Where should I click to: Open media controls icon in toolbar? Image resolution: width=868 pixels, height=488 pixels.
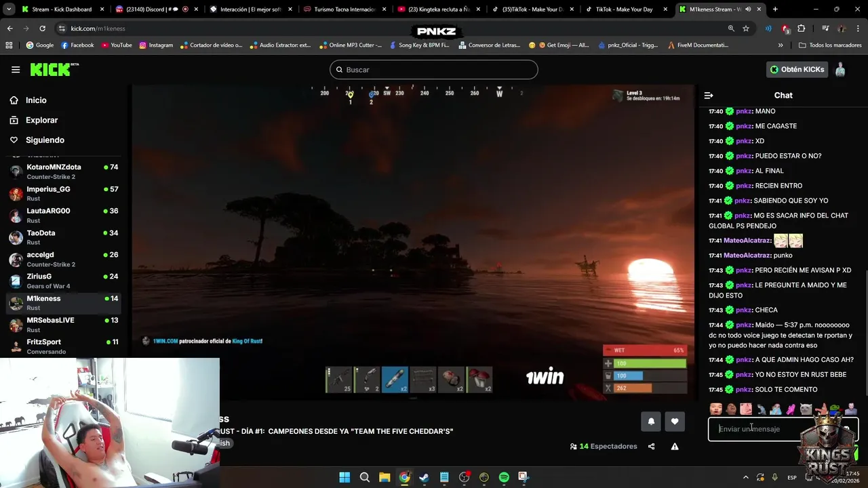coord(825,28)
